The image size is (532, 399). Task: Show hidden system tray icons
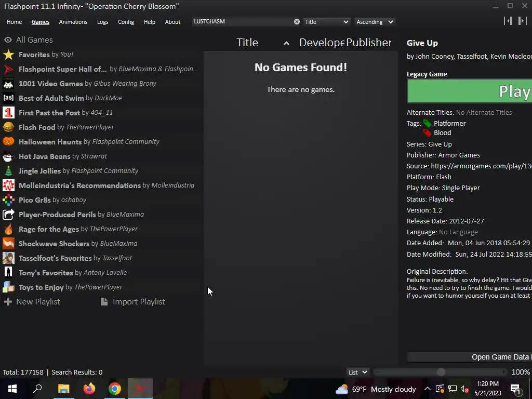coord(428,389)
